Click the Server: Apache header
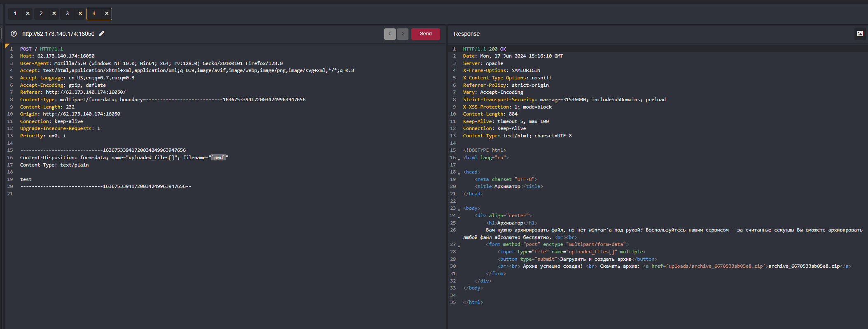The width and height of the screenshot is (868, 329). (x=483, y=63)
